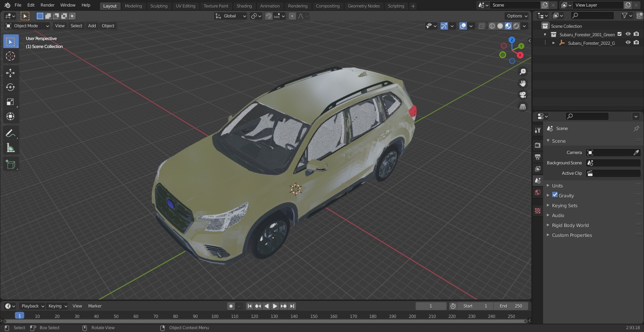Activate the Scale tool
The height and width of the screenshot is (332, 644).
10,102
